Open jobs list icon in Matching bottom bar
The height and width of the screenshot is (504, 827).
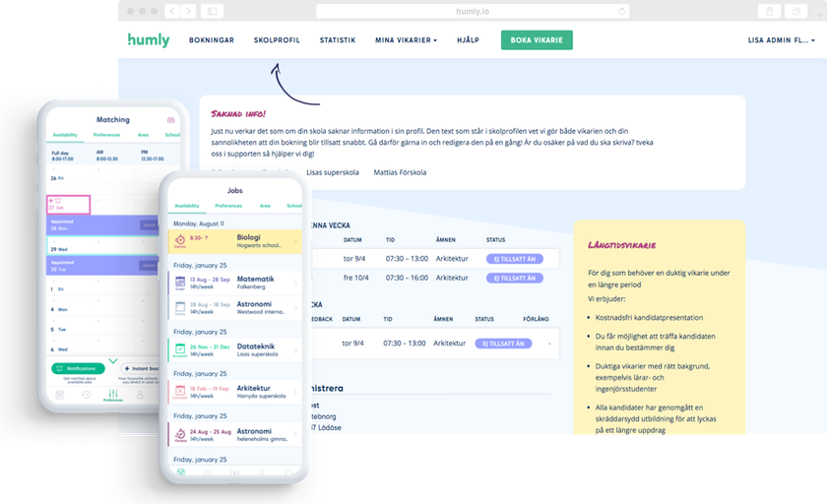(x=60, y=395)
